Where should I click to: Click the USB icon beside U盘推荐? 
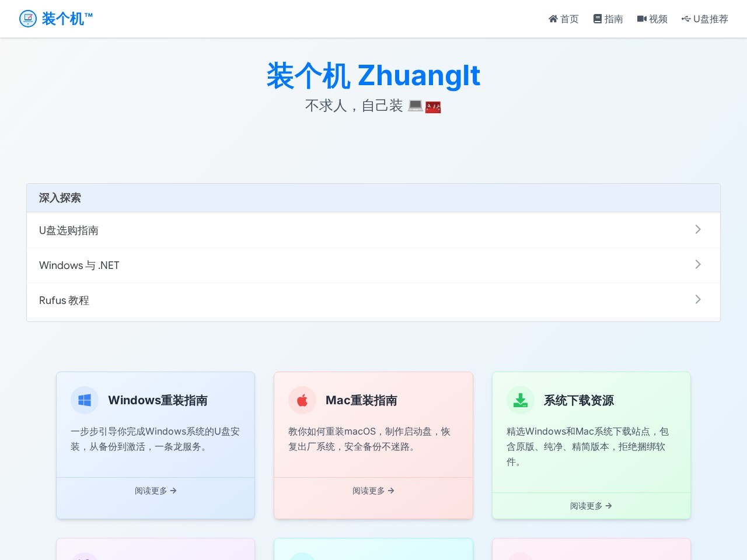[686, 19]
